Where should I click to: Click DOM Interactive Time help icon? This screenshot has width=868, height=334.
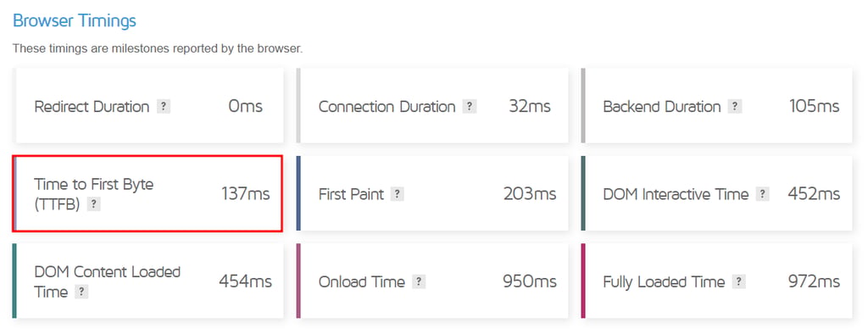tap(762, 194)
